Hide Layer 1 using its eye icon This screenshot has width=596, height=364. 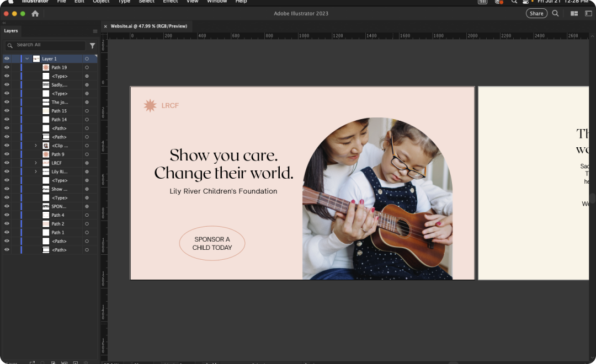(x=7, y=58)
